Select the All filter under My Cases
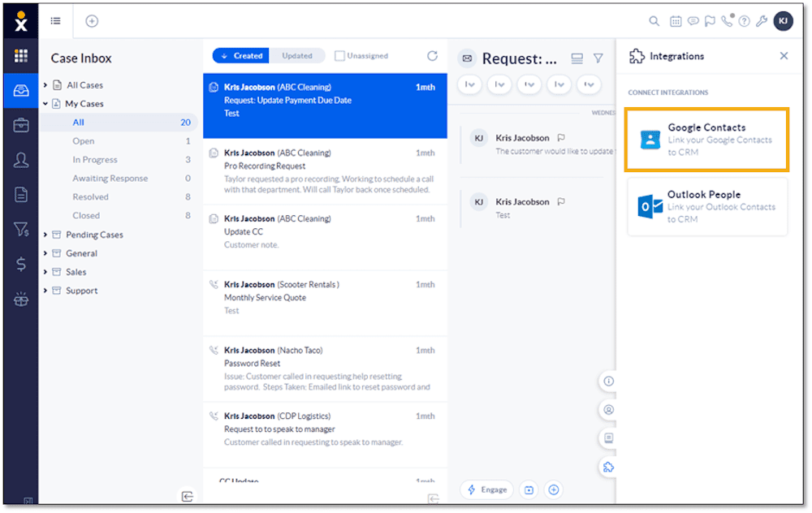The height and width of the screenshot is (513, 812). pos(119,123)
